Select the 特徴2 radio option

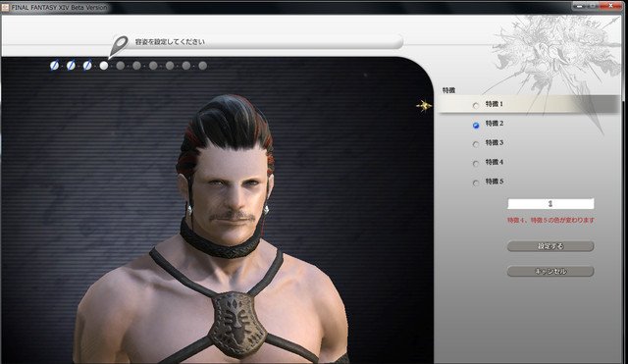(x=475, y=125)
